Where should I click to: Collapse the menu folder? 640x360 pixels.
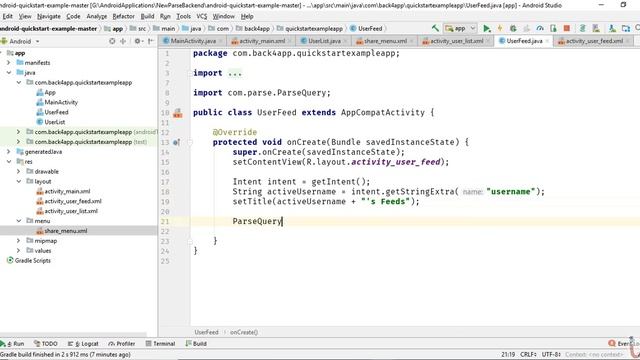pos(19,221)
